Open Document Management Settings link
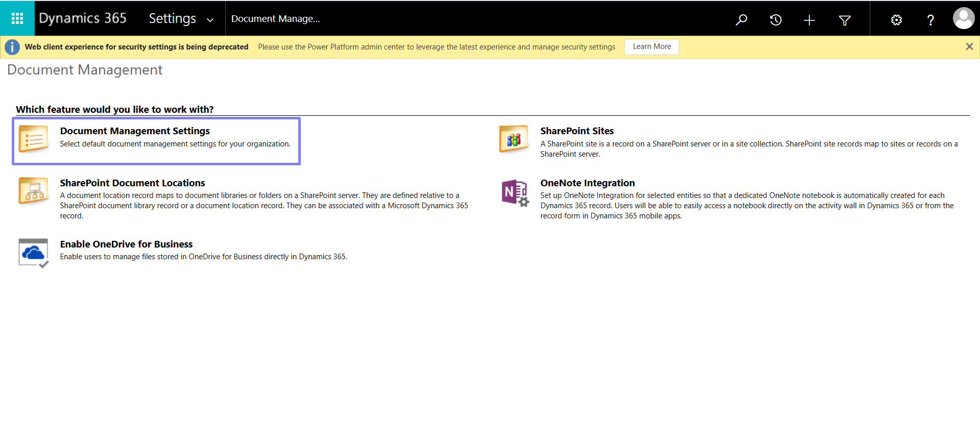 (x=135, y=131)
